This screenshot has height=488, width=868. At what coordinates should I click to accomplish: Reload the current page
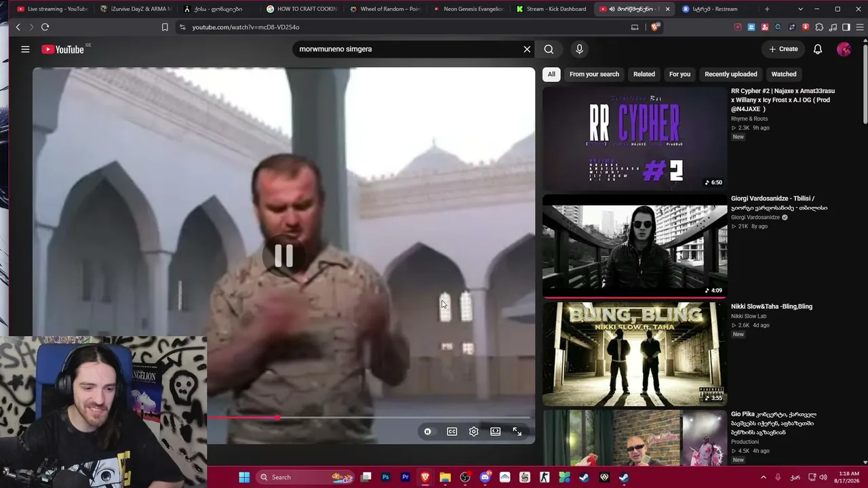point(45,27)
